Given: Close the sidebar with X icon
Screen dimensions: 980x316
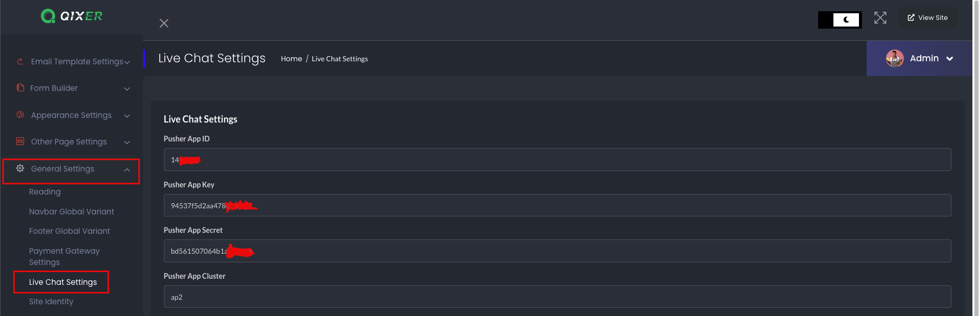Looking at the screenshot, I should pyautogui.click(x=164, y=23).
